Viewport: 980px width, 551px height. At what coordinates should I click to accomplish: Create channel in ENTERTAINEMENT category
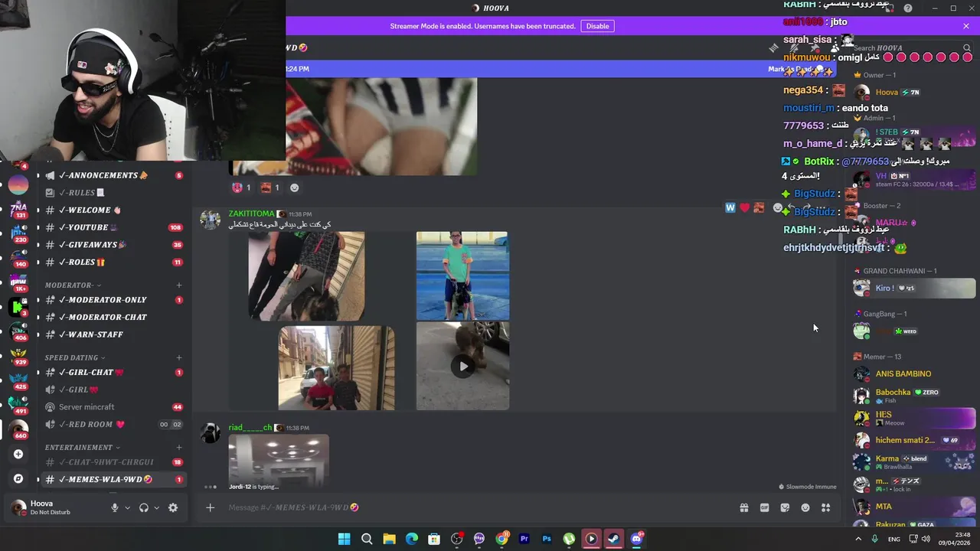[x=179, y=447]
